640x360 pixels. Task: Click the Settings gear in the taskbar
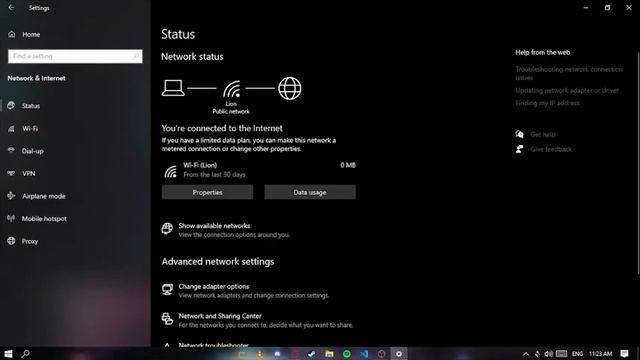point(399,354)
